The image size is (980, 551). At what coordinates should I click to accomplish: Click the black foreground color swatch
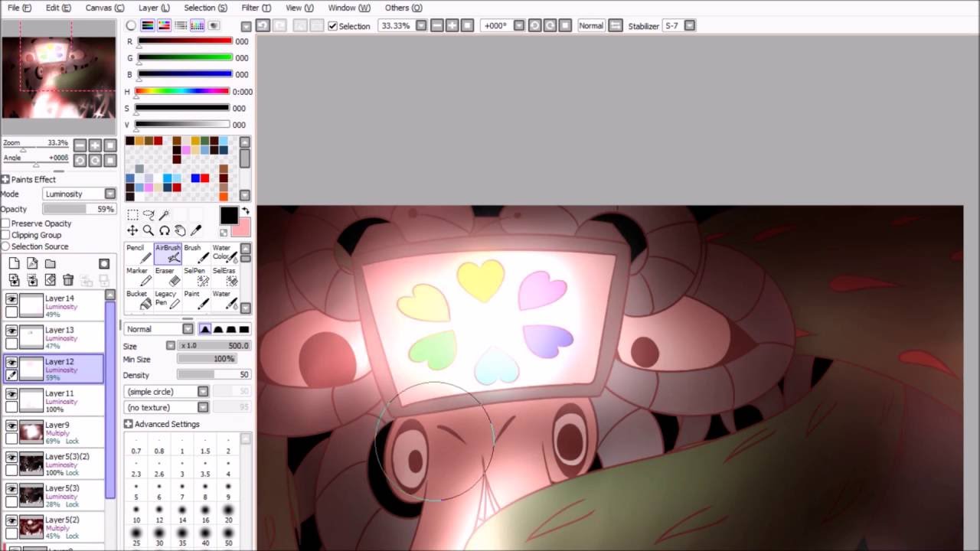229,215
